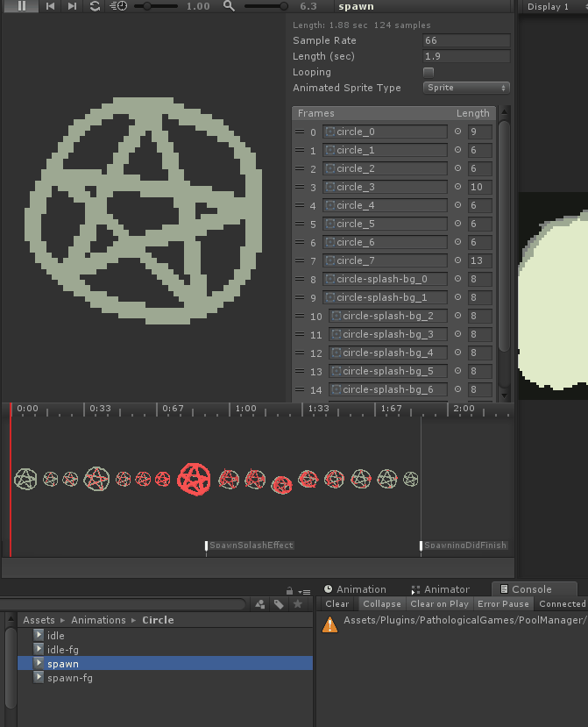The image size is (588, 727).
Task: Select the idle-fg animation asset
Action: (62, 650)
